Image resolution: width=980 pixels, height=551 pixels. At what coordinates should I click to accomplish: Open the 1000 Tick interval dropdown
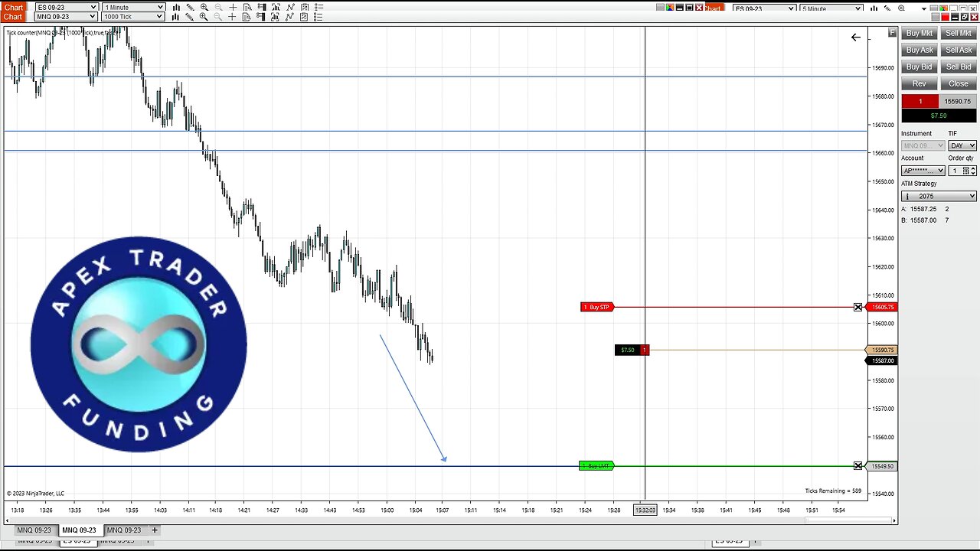click(x=133, y=16)
